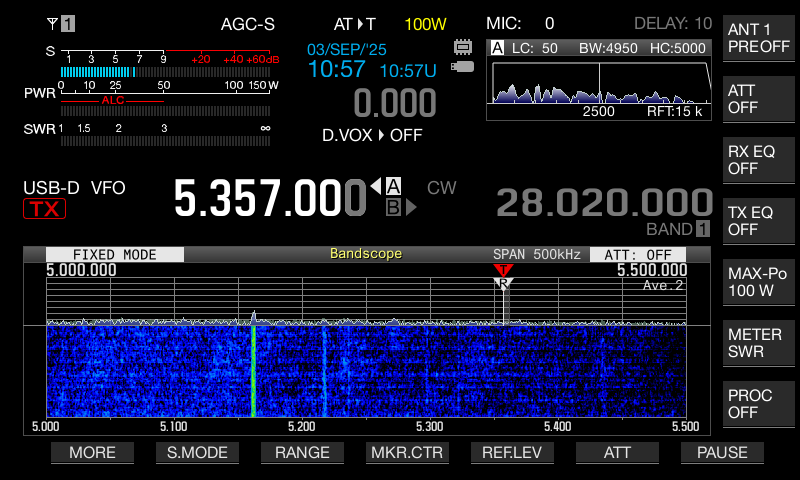Click the S.MODE key
Screen dimensions: 800x480
197,452
